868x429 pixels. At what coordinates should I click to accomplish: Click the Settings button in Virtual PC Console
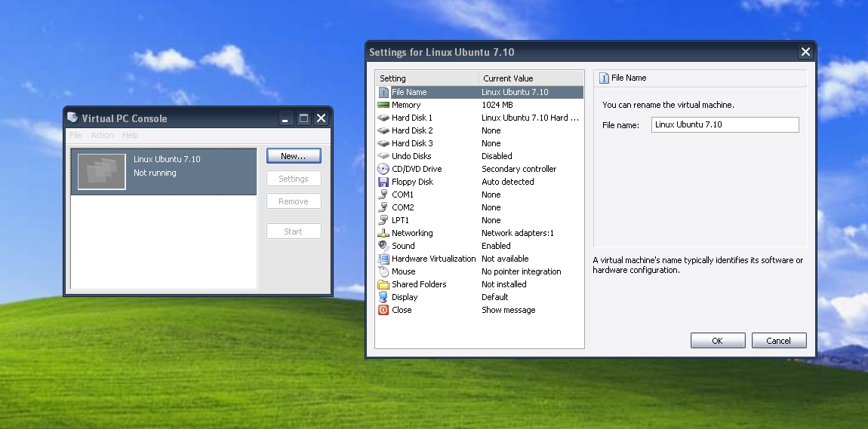(x=294, y=179)
